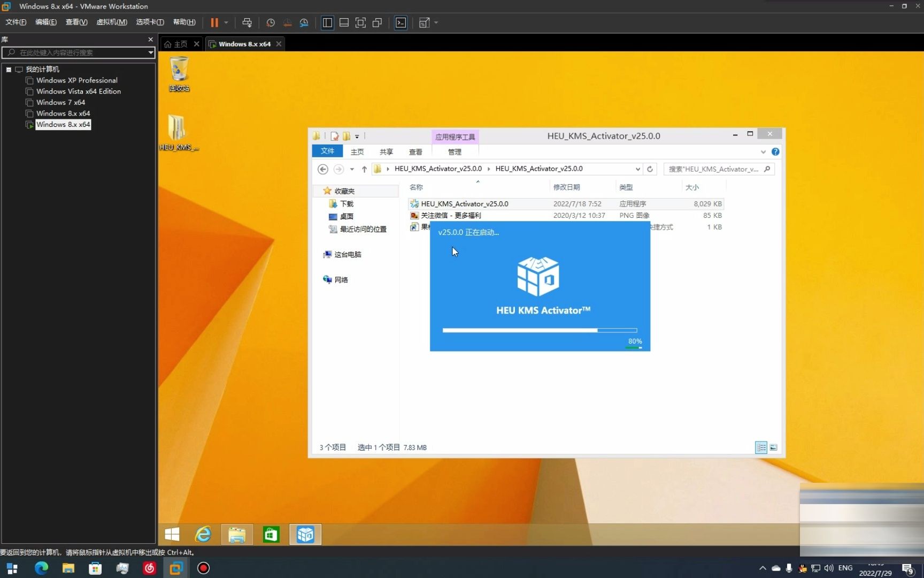The image size is (924, 578).
Task: Close the library panel with its X
Action: pos(150,40)
